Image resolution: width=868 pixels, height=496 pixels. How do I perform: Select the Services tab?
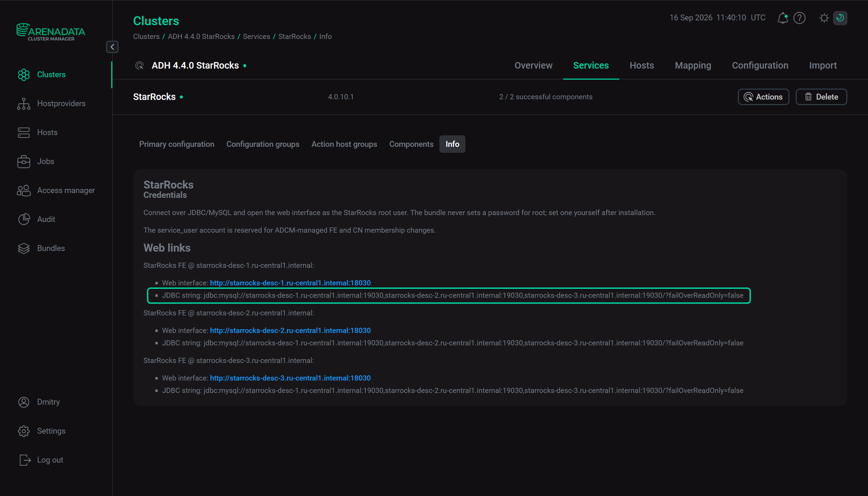pos(591,65)
